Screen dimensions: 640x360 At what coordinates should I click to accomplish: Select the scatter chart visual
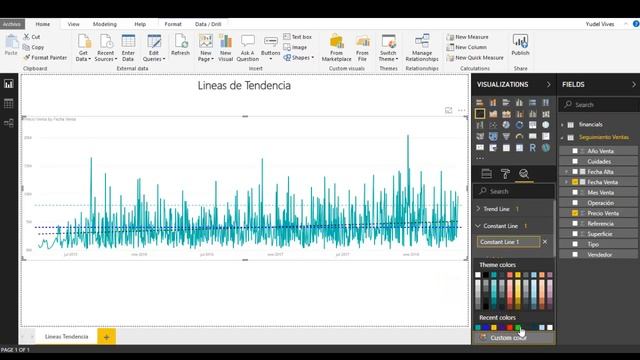[493, 125]
